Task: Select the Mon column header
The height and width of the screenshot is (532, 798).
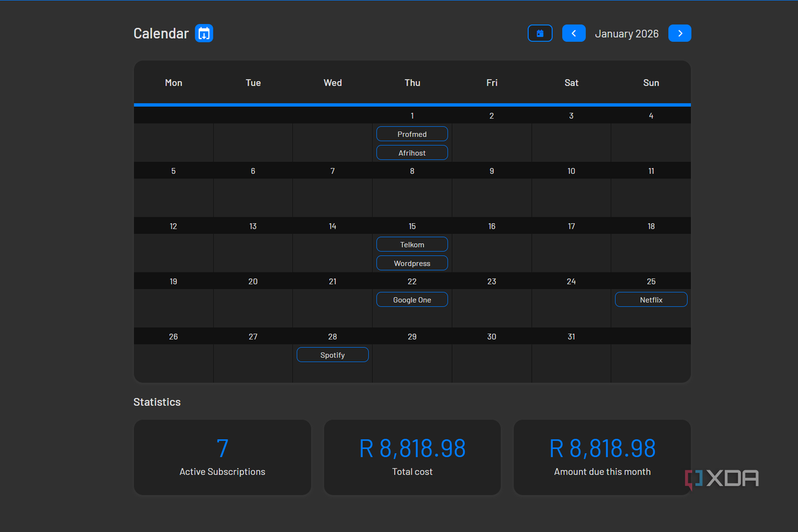Action: tap(173, 83)
